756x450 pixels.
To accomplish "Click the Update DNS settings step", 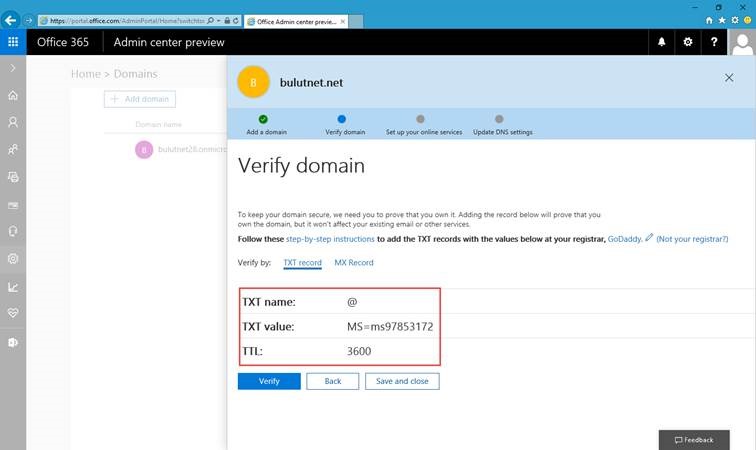I will 502,125.
